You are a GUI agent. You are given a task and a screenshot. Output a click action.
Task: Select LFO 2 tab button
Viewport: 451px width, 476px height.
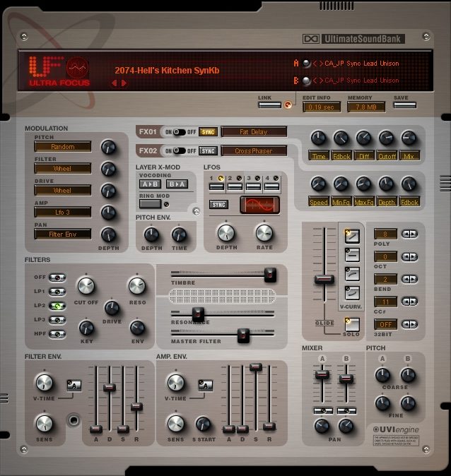coord(235,186)
